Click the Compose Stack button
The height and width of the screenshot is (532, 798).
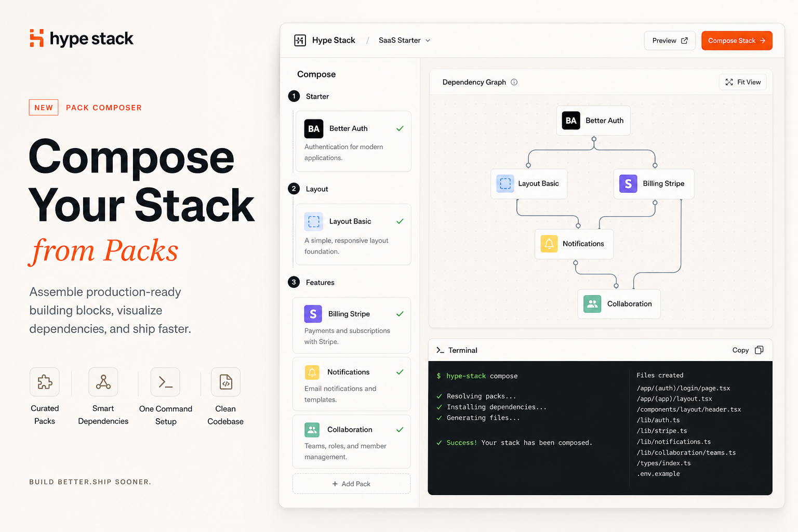tap(736, 41)
